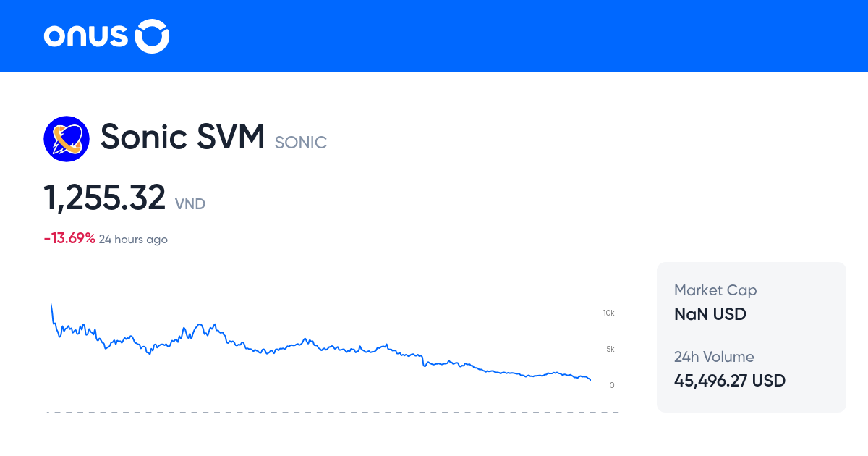Image resolution: width=868 pixels, height=456 pixels.
Task: Click the 5k mark on the chart axis
Action: pos(610,349)
